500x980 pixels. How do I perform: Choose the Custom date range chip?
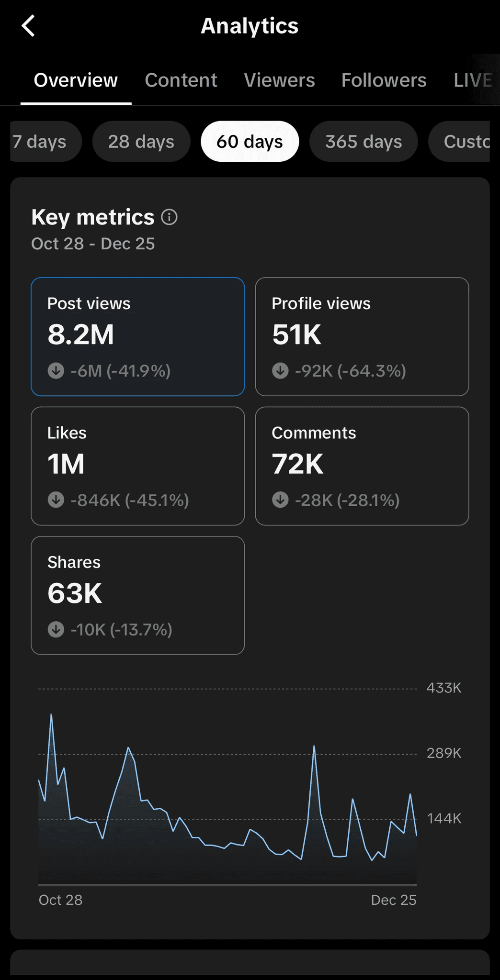pos(459,142)
